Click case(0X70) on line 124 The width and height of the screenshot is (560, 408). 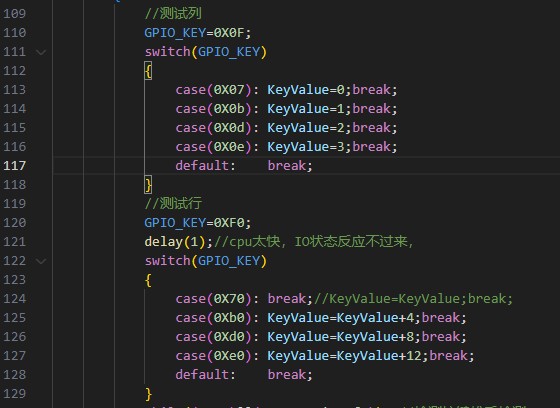click(214, 299)
